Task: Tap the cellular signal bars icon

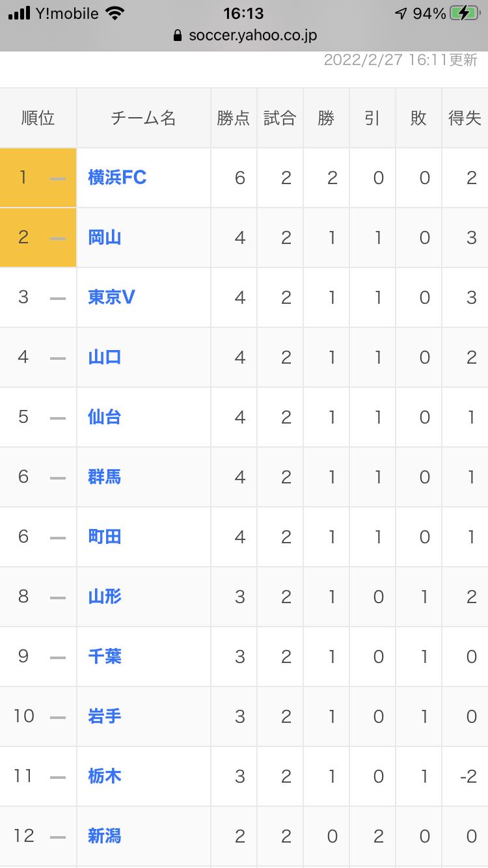Action: 20,13
